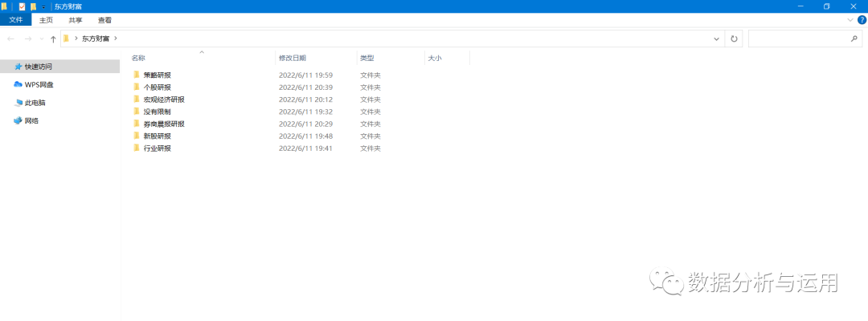This screenshot has height=321, width=868.
Task: Restore the Explorer window size
Action: pyautogui.click(x=826, y=6)
